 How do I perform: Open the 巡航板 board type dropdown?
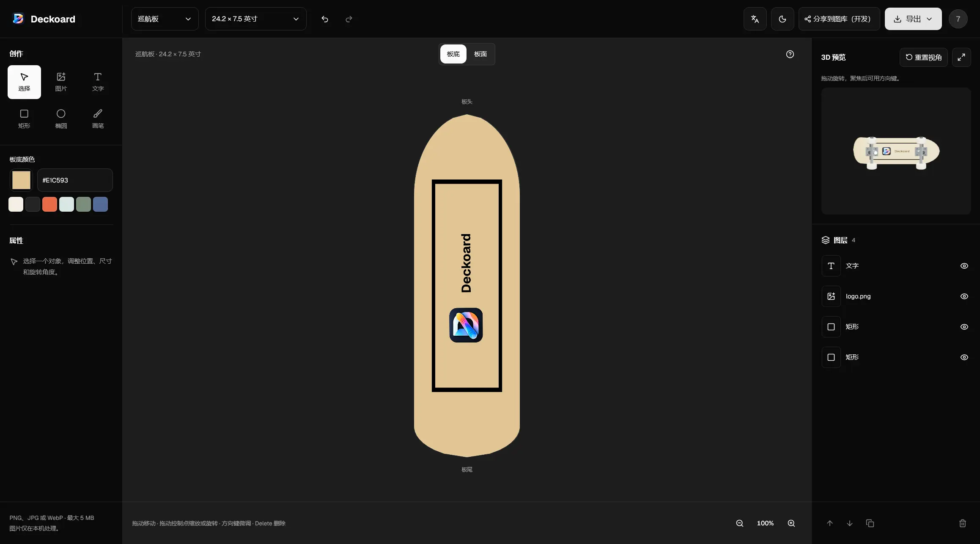[x=165, y=19]
